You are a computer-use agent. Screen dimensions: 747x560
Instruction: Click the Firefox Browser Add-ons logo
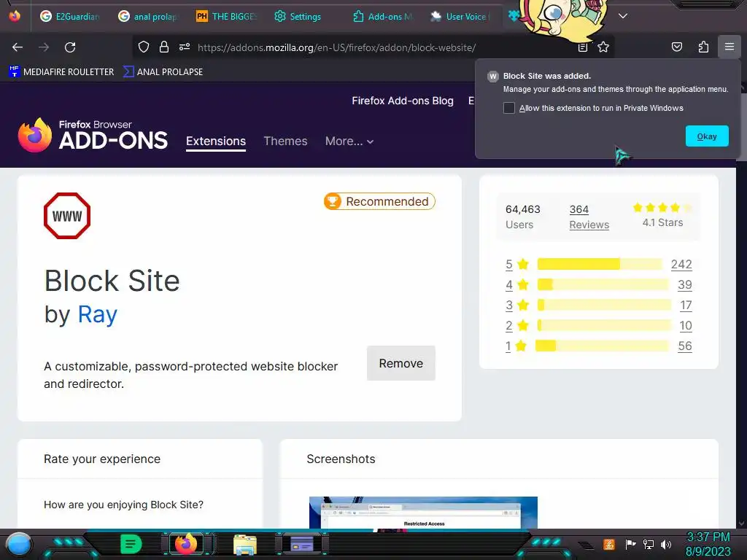click(x=93, y=135)
